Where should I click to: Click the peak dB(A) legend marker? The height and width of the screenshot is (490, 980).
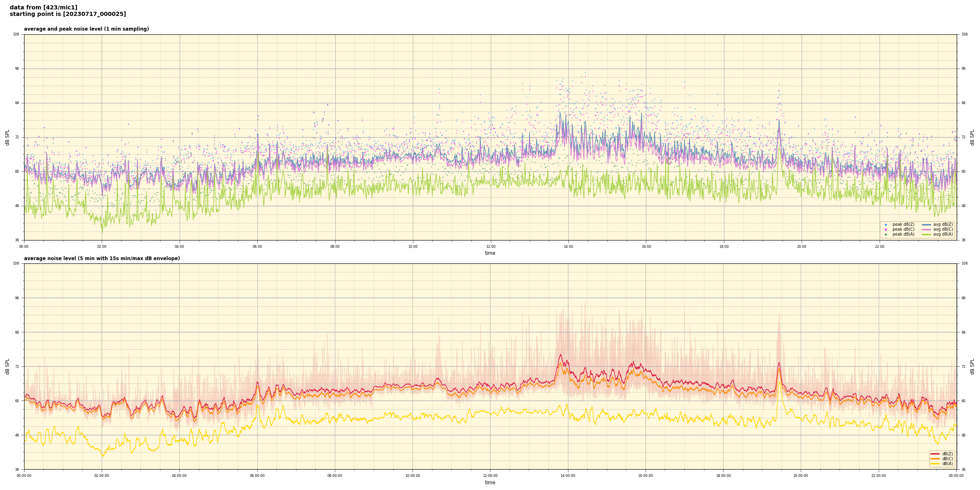click(x=886, y=234)
